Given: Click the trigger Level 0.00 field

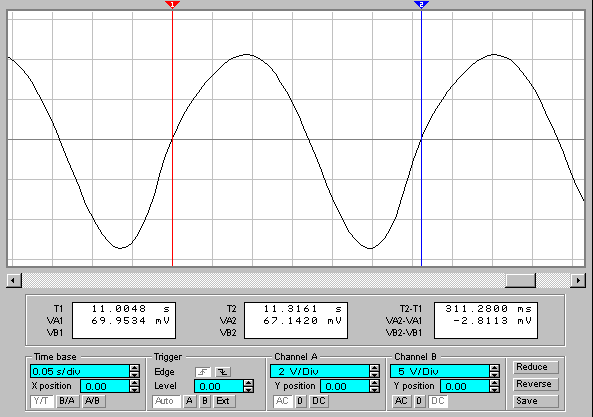Looking at the screenshot, I should [219, 386].
